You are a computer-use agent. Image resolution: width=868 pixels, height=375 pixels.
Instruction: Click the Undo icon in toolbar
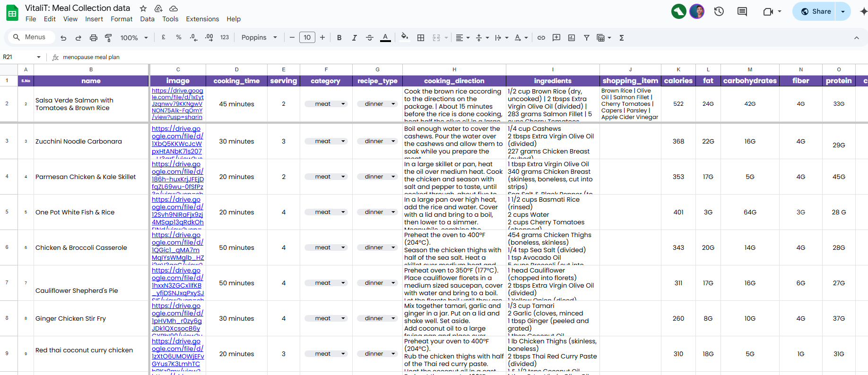point(63,38)
